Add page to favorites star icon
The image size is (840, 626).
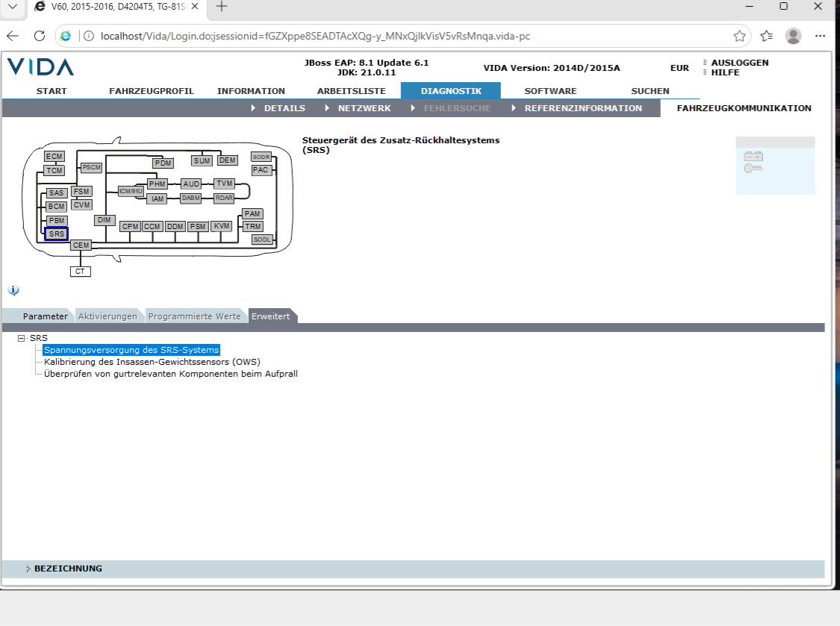click(x=739, y=36)
